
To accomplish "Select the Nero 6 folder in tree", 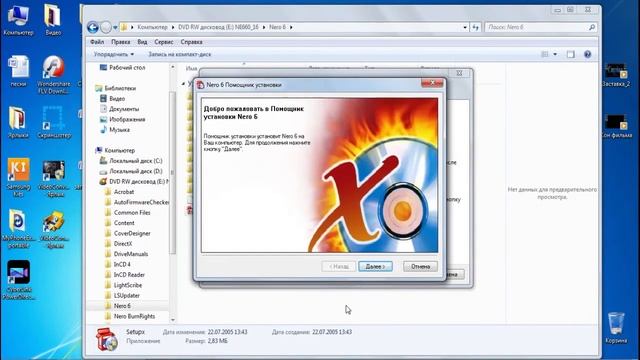I will [x=122, y=306].
